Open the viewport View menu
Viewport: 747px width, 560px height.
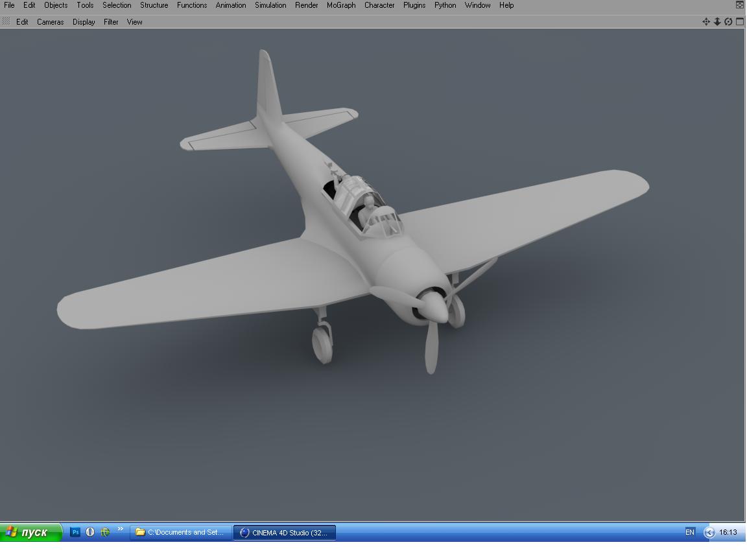134,22
